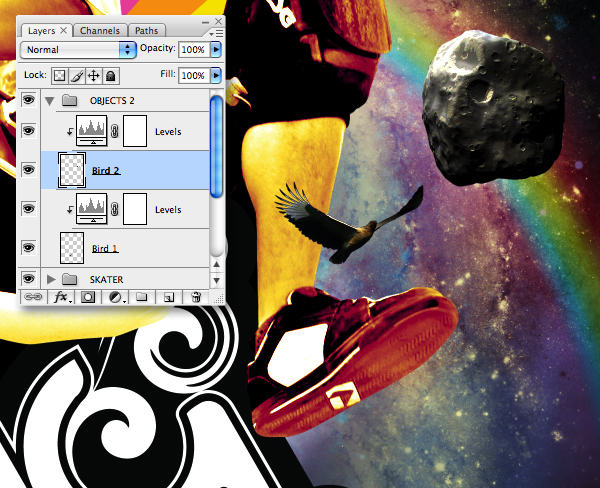
Task: Click the upper Levels clipping arrow
Action: tap(70, 132)
